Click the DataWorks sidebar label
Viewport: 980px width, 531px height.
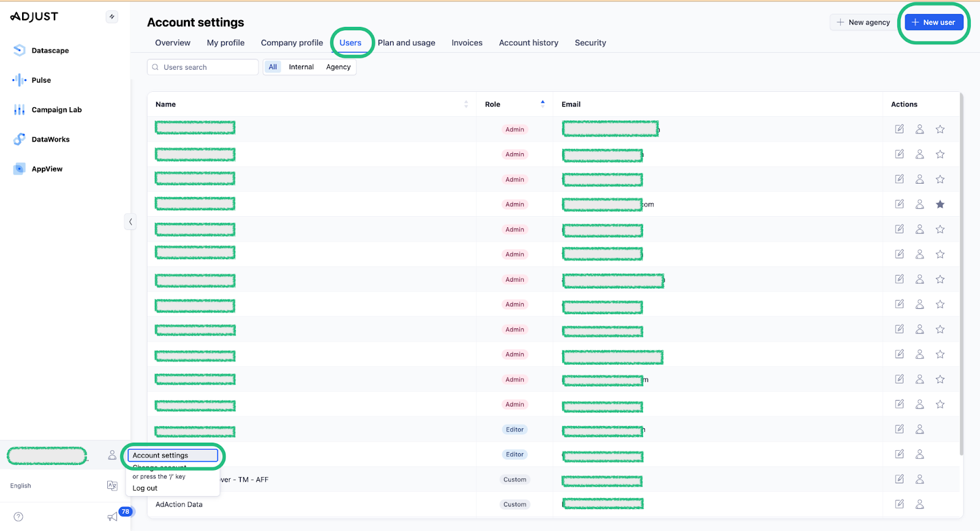coord(51,140)
